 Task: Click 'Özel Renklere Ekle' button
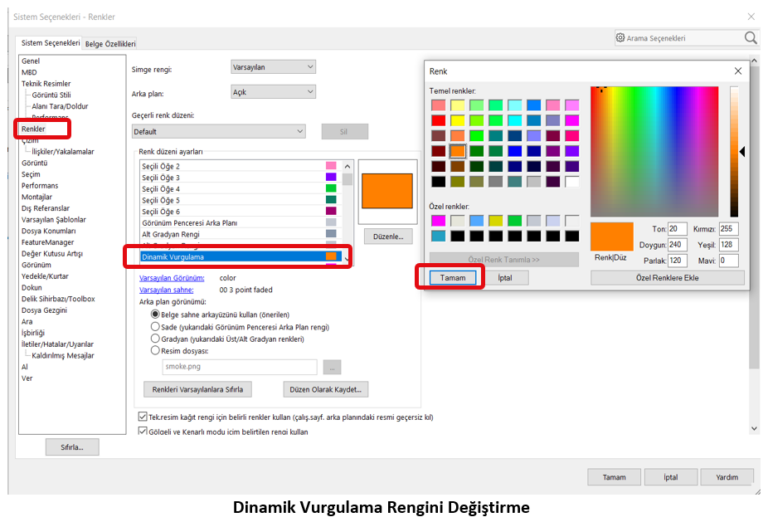(x=667, y=277)
